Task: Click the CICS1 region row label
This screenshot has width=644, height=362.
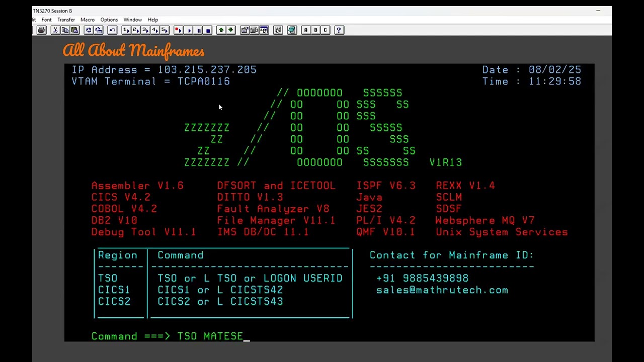Action: [114, 290]
